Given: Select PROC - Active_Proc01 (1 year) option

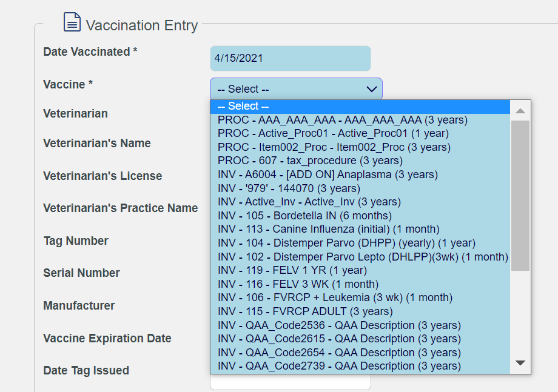Looking at the screenshot, I should (x=360, y=134).
